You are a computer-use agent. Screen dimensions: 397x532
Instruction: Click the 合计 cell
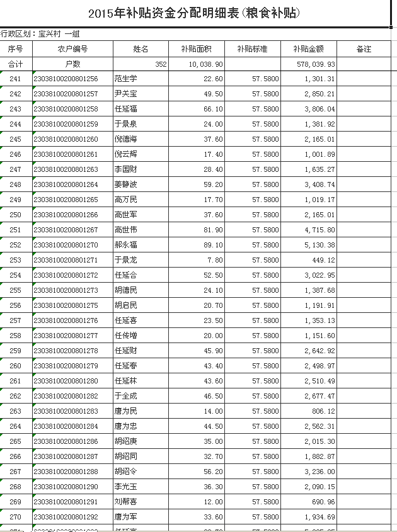(16, 64)
